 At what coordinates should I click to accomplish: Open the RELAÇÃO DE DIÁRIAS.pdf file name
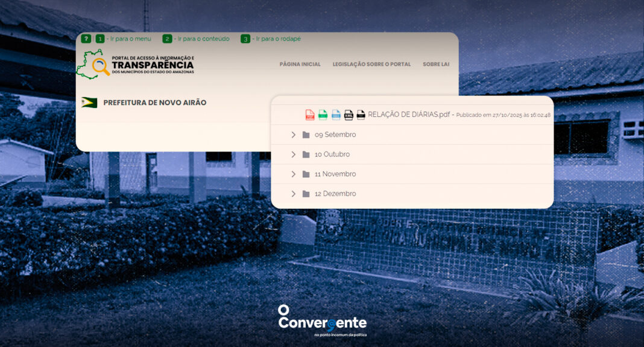click(x=409, y=115)
